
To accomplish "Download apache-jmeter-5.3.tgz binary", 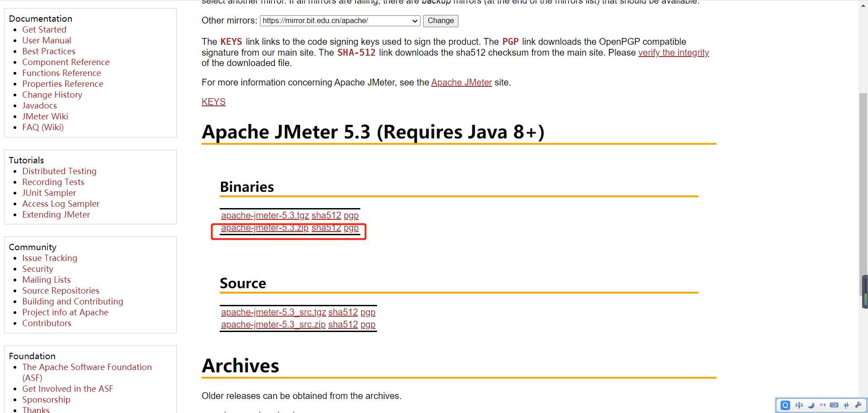I will tap(265, 215).
